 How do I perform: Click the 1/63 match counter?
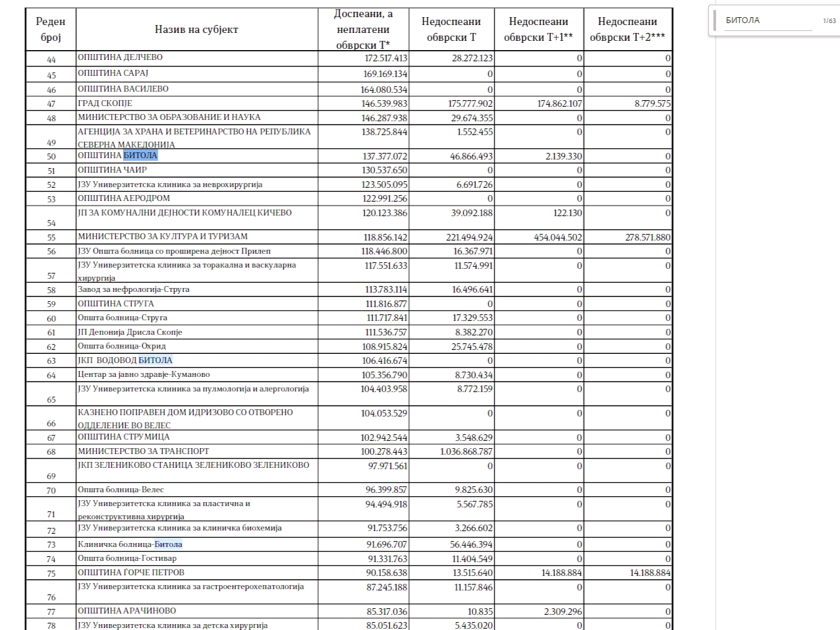click(x=829, y=20)
